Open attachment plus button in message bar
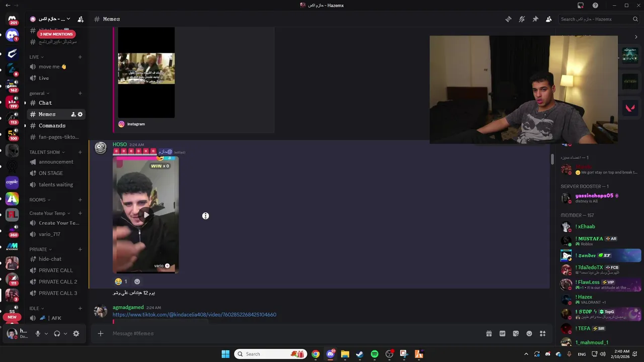 (101, 333)
